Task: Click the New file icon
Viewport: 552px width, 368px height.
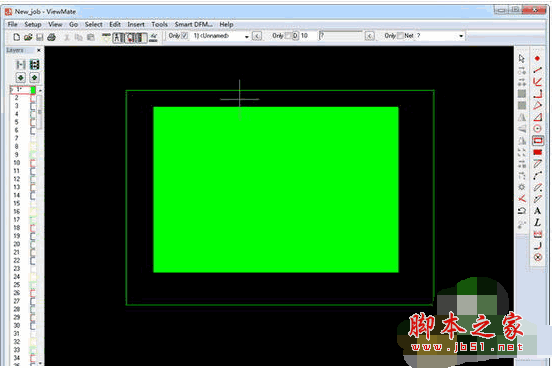Action: pos(16,37)
